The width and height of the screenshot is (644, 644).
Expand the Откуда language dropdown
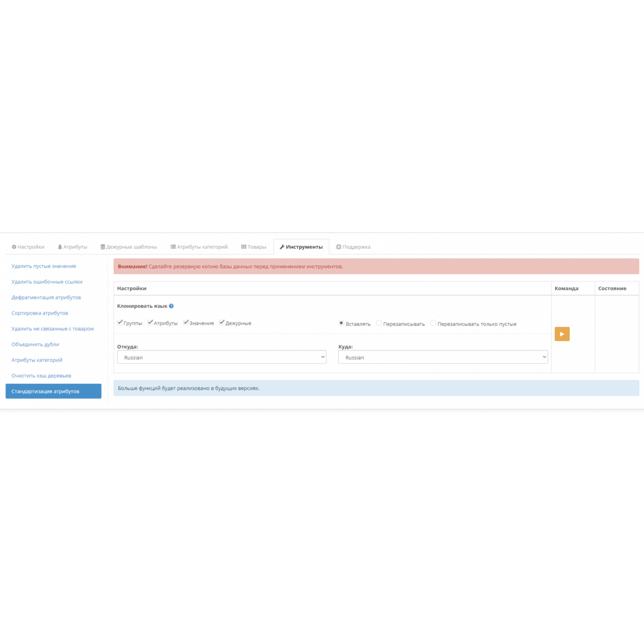point(222,357)
